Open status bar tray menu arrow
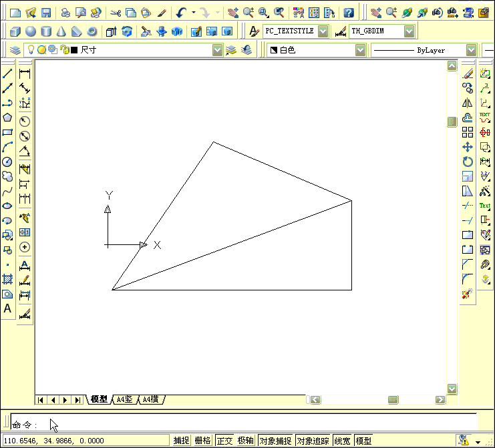 tap(478, 442)
